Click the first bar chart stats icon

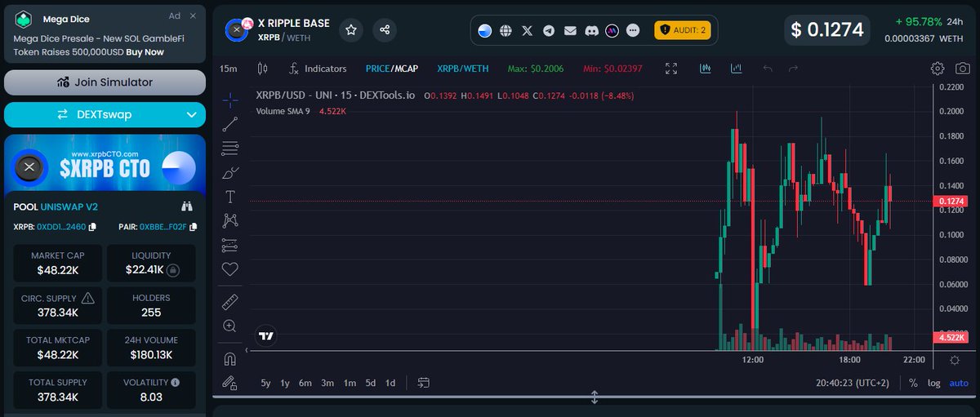point(706,69)
